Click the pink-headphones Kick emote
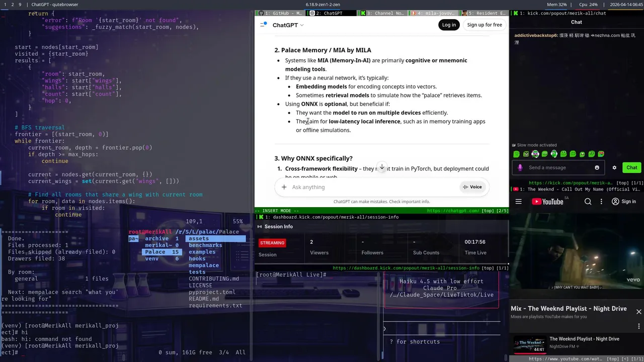The image size is (644, 362). (535, 154)
